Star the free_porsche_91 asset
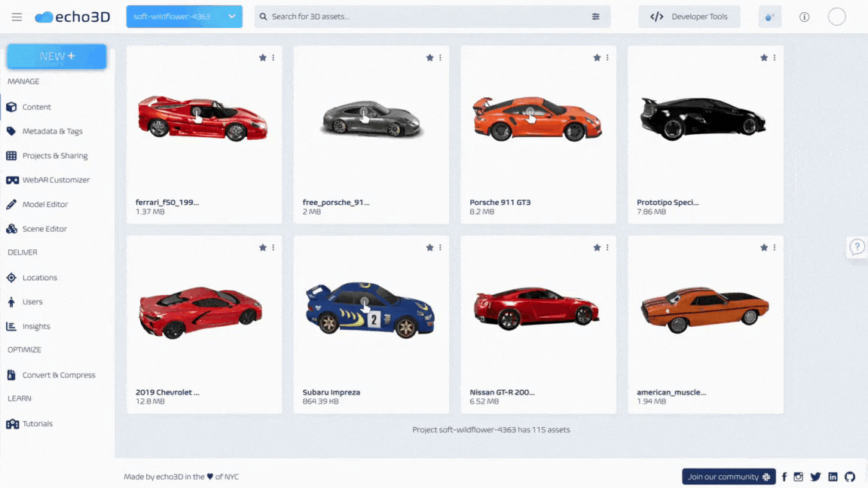This screenshot has width=868, height=488. click(430, 57)
